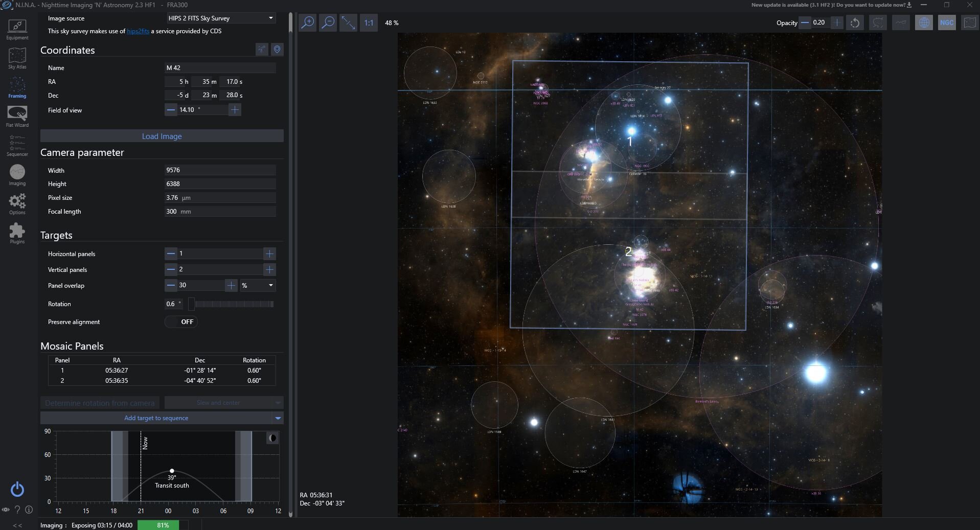Viewport: 980px width, 530px height.
Task: Toggle the sky map overlay icon
Action: tap(970, 22)
